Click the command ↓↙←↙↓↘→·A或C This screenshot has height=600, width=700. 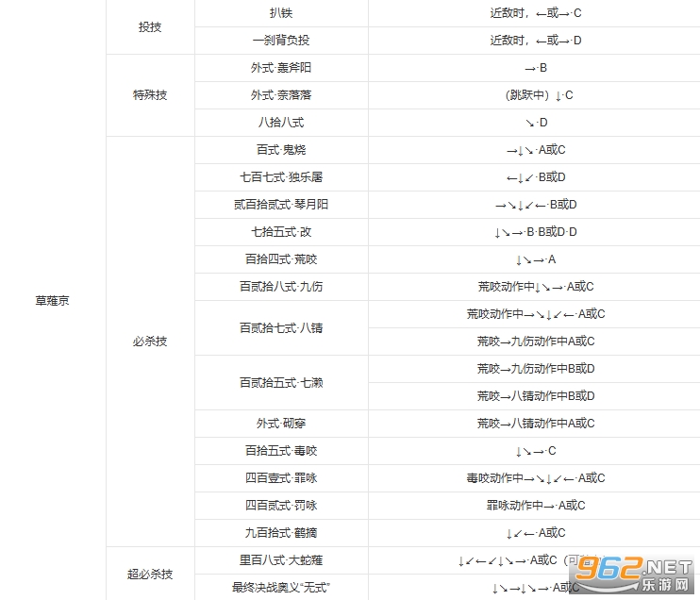click(x=508, y=559)
